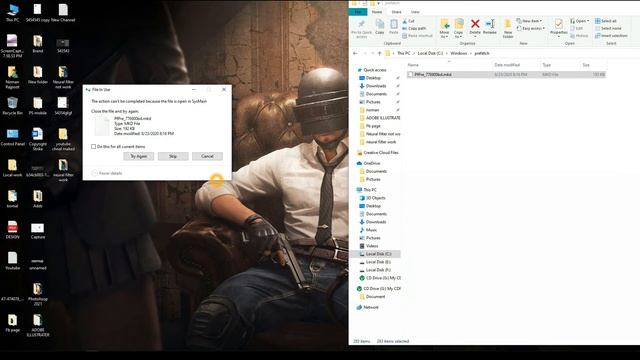640x360 pixels.
Task: Select Local Disk (E:) in navigation pane
Action: click(376, 262)
